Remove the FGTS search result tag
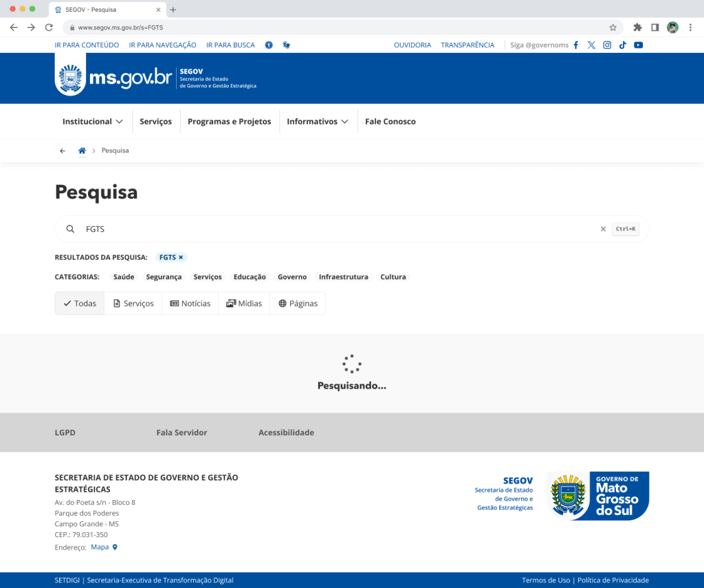The width and height of the screenshot is (704, 588). click(181, 257)
